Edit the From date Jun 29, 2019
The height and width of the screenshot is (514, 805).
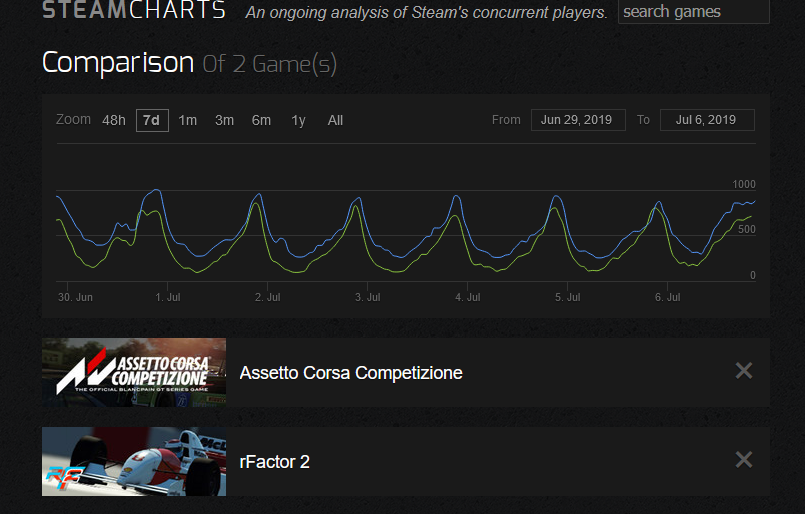(x=578, y=120)
